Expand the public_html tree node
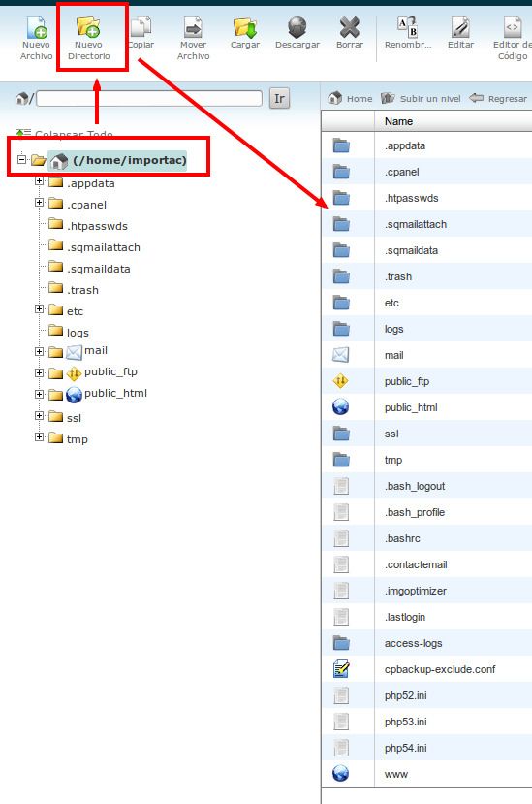The width and height of the screenshot is (532, 804). tap(39, 394)
